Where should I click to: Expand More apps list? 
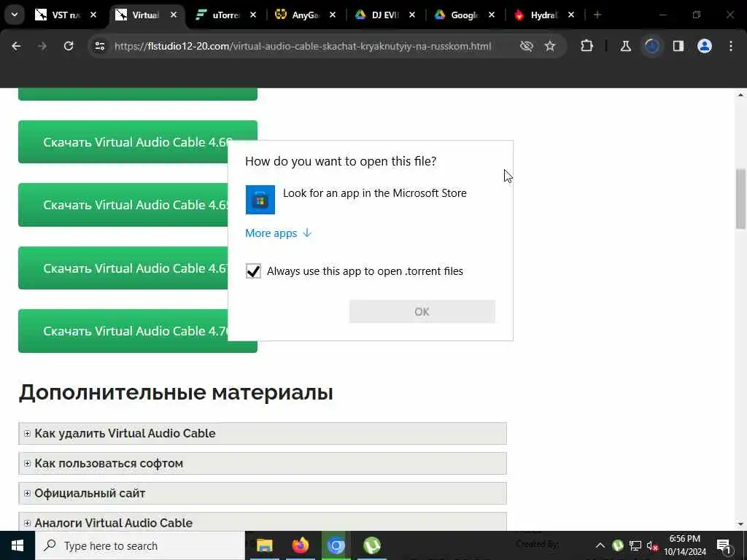point(278,233)
